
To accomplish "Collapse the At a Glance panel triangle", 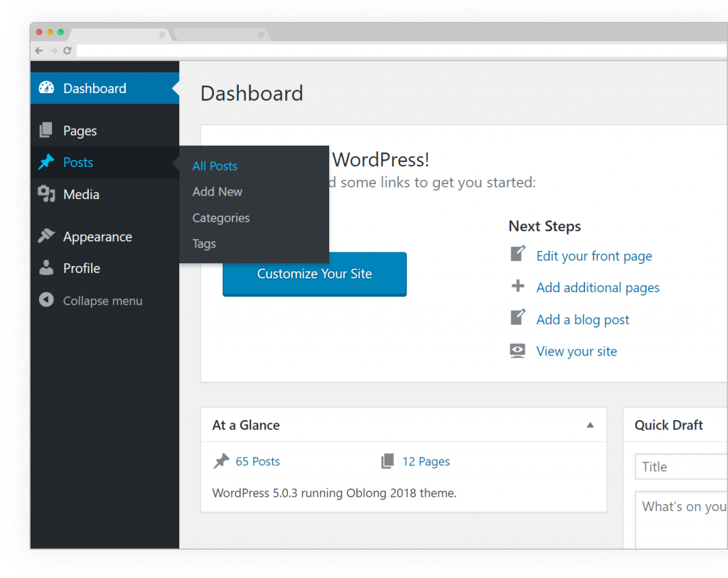I will click(x=590, y=425).
